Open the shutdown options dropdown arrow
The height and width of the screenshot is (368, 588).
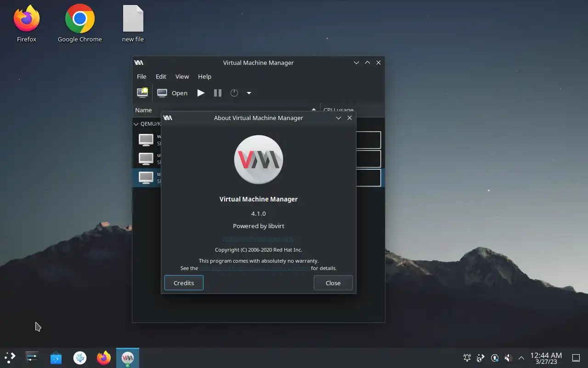tap(249, 93)
